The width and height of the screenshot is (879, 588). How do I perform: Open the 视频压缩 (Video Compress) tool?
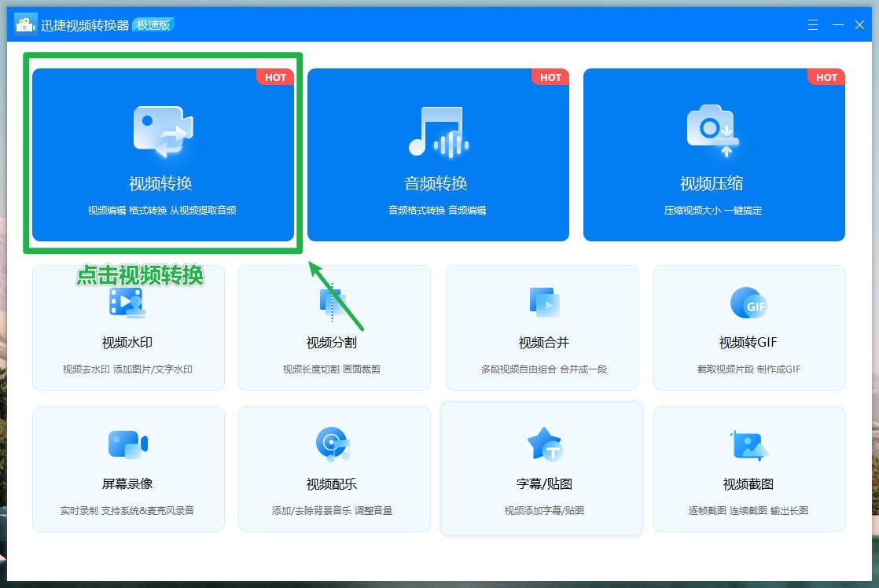[714, 153]
